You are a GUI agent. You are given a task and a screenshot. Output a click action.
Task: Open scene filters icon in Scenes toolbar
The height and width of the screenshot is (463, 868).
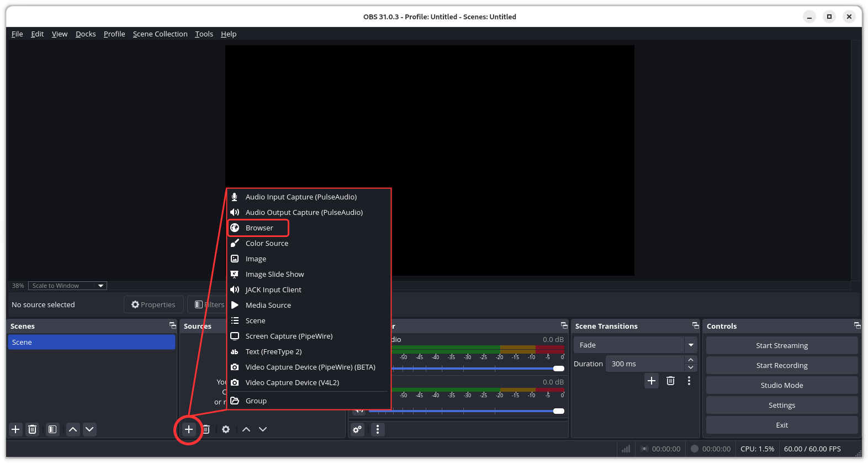point(52,429)
